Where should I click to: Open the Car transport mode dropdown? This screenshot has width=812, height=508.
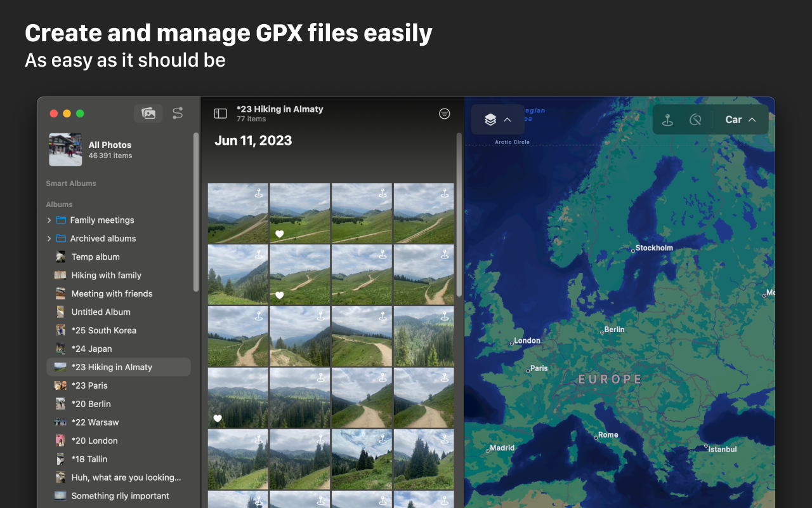pyautogui.click(x=740, y=119)
